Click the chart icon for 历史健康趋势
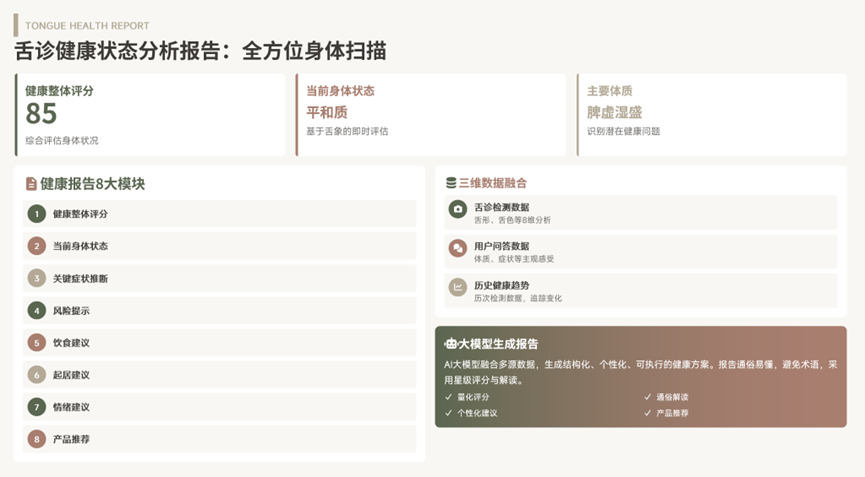 click(458, 288)
